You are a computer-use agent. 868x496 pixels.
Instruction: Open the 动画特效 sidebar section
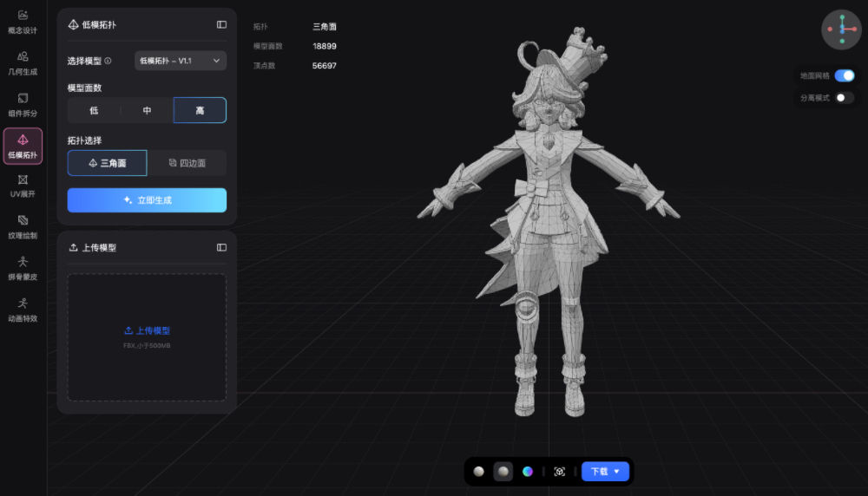coord(23,310)
